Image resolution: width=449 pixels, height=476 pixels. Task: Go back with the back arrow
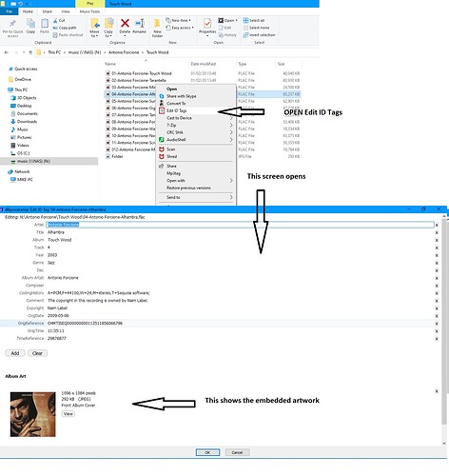pyautogui.click(x=7, y=52)
